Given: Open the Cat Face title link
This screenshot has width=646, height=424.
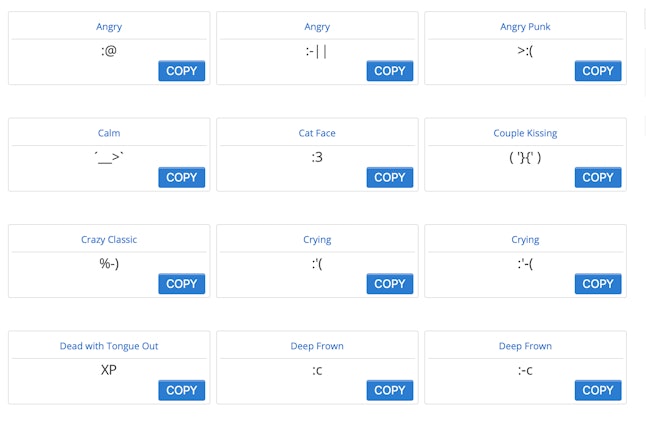Looking at the screenshot, I should [x=317, y=133].
